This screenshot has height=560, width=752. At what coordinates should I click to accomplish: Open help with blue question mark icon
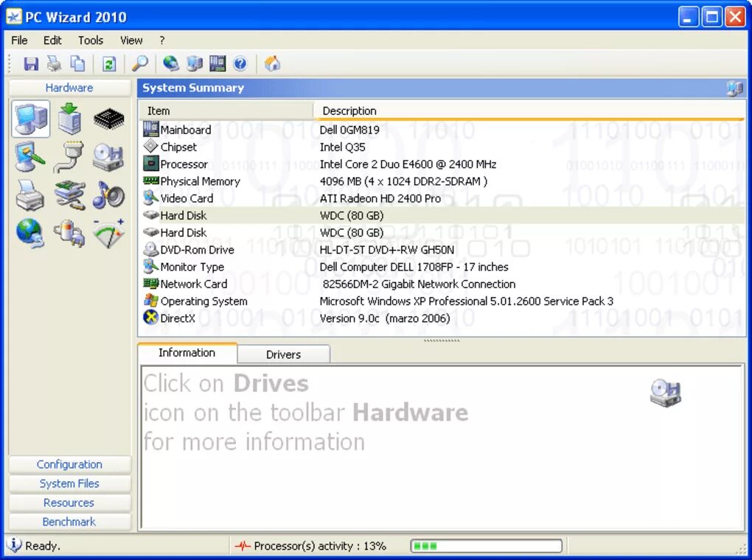point(240,63)
